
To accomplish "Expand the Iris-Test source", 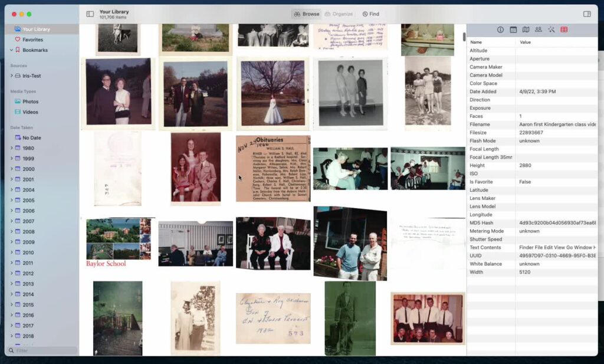I will click(12, 76).
